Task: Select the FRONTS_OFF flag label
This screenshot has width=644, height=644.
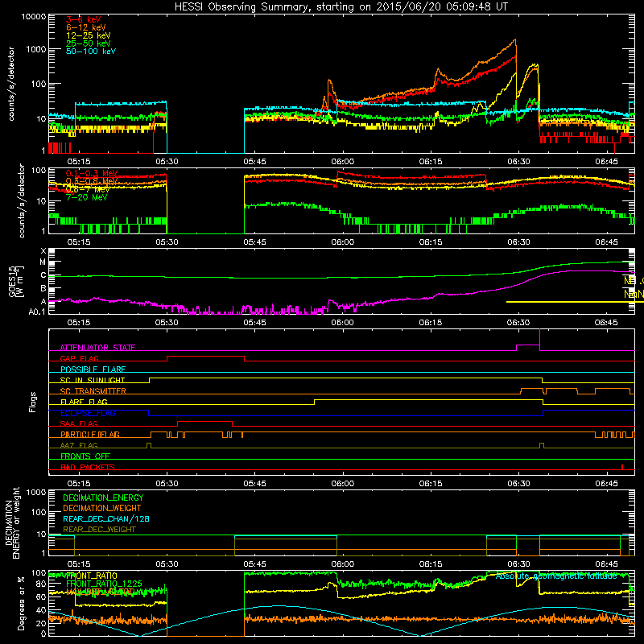Action: tap(85, 456)
